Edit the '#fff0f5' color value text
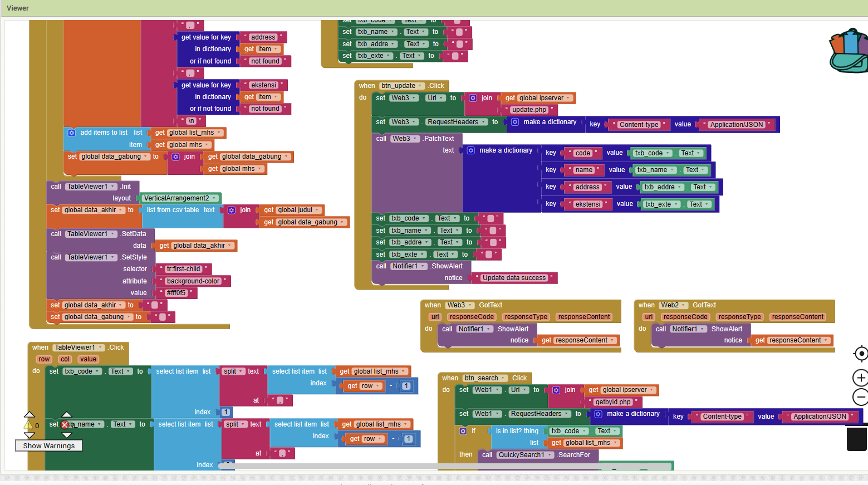This screenshot has height=485, width=868. (x=176, y=293)
